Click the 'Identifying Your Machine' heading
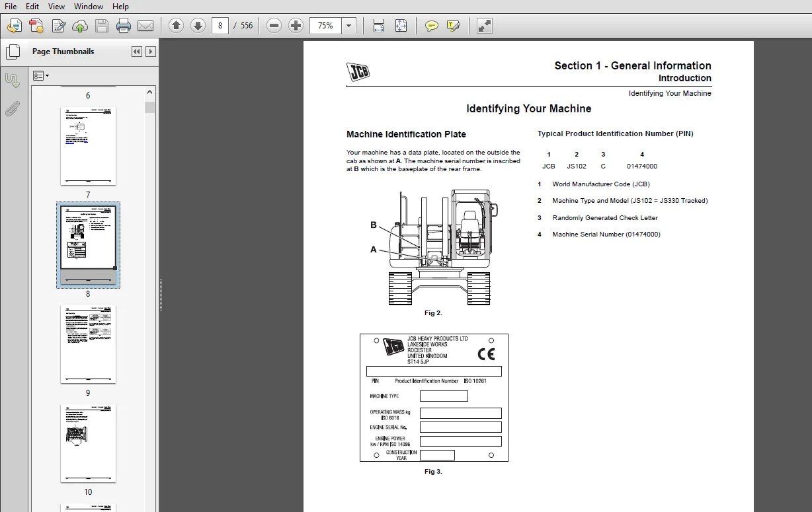812x512 pixels. pyautogui.click(x=529, y=109)
